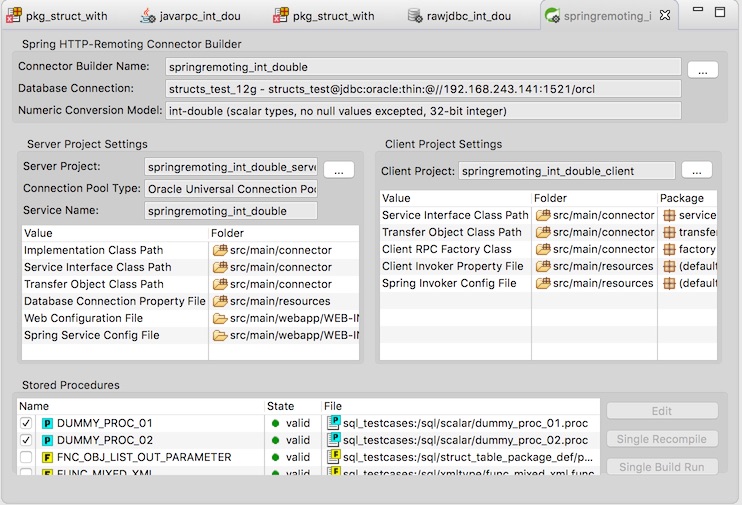Browse for Server Project
Image resolution: width=742 pixels, height=505 pixels.
339,170
